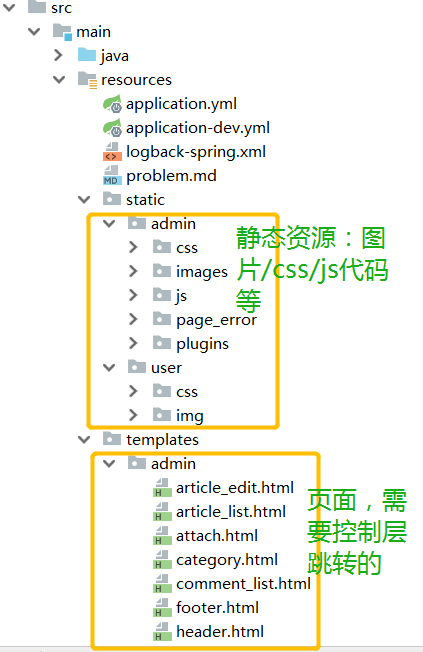
Task: Expand the img folder under user
Action: (x=133, y=415)
